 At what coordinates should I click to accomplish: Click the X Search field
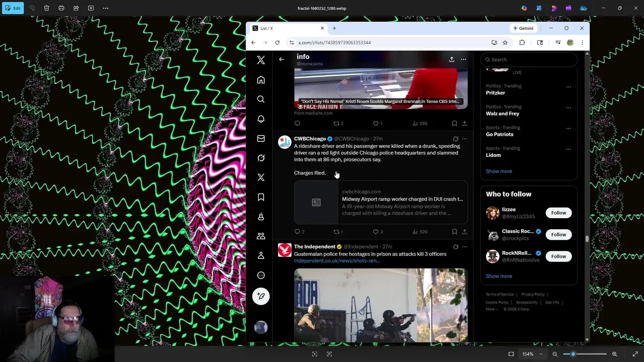pos(529,59)
